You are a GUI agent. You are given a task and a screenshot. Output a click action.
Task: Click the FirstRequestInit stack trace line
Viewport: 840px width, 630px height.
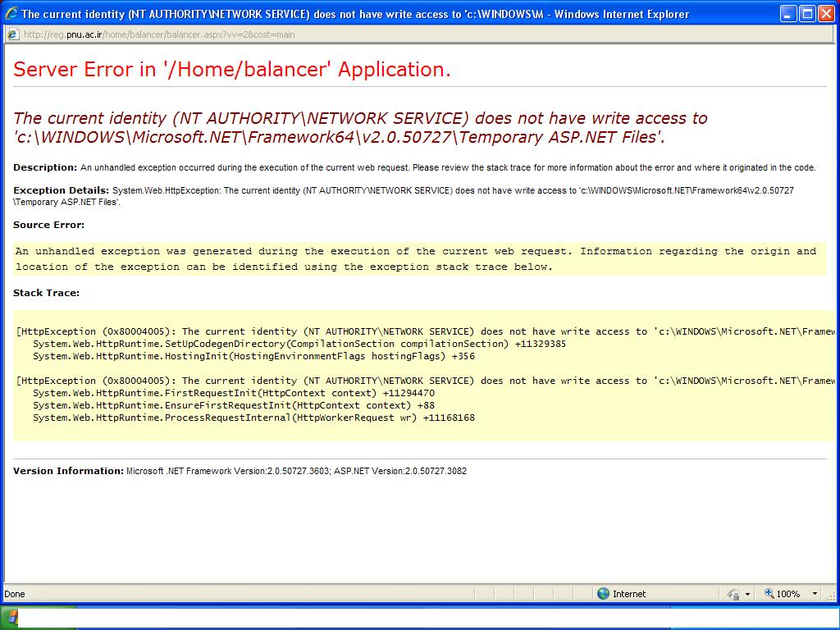pyautogui.click(x=234, y=393)
